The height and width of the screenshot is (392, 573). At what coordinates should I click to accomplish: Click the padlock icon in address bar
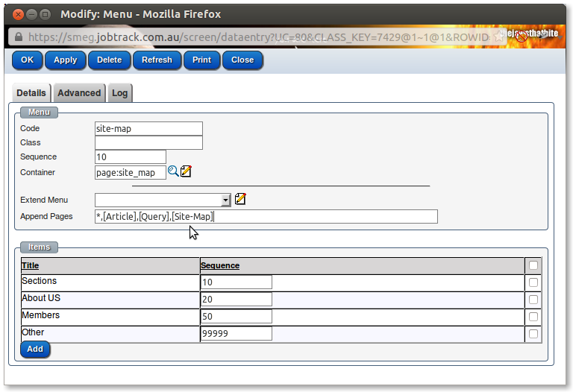point(17,37)
